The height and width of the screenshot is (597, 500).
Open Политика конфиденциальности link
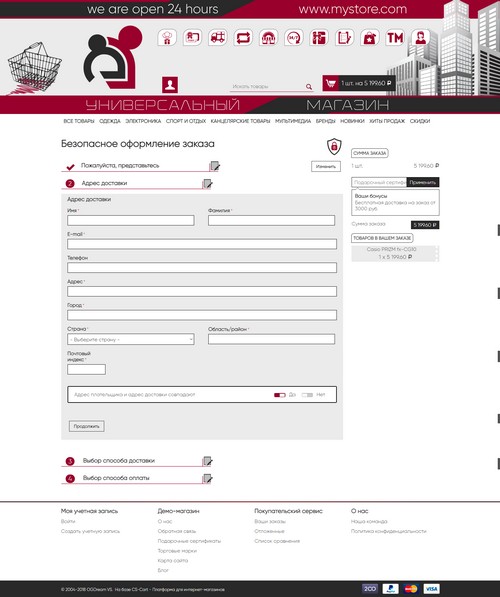point(388,531)
